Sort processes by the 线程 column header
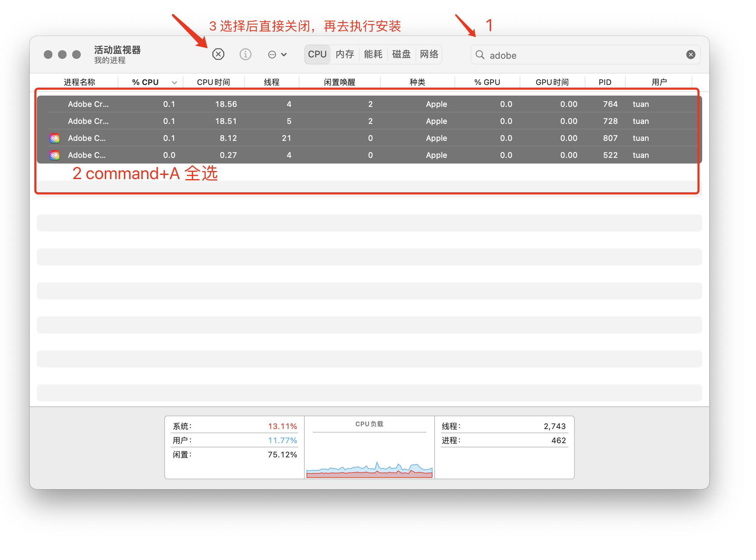Viewport: 756px width, 560px height. point(271,82)
